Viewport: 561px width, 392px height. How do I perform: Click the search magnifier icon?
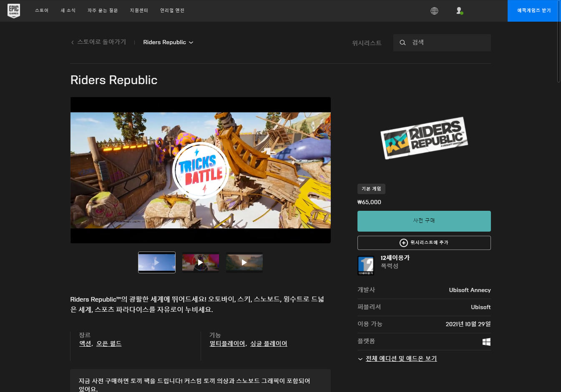pyautogui.click(x=403, y=42)
